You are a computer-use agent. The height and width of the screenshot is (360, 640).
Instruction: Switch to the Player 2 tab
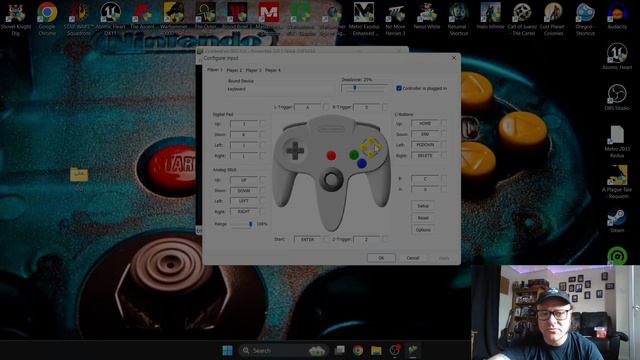(x=234, y=70)
